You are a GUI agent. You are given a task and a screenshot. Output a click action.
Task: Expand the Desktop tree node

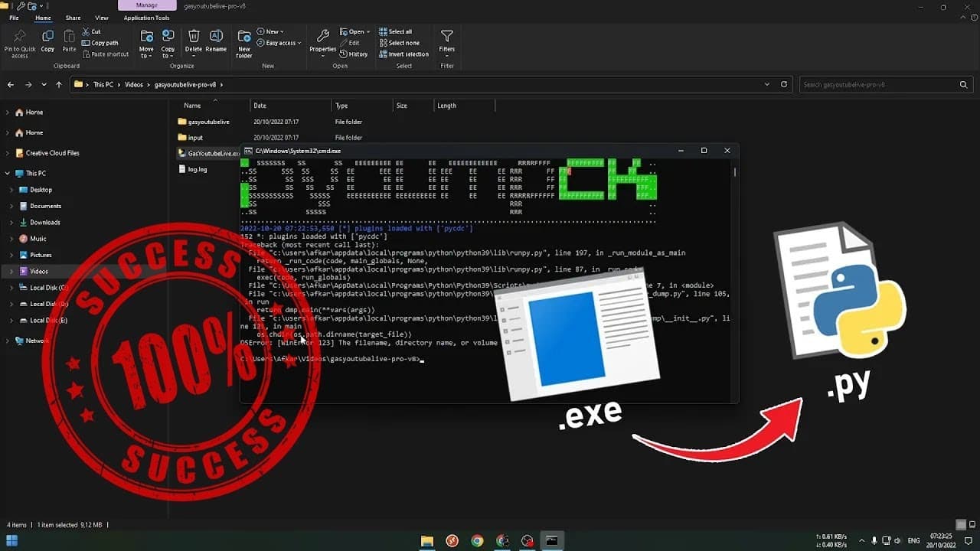pyautogui.click(x=12, y=190)
